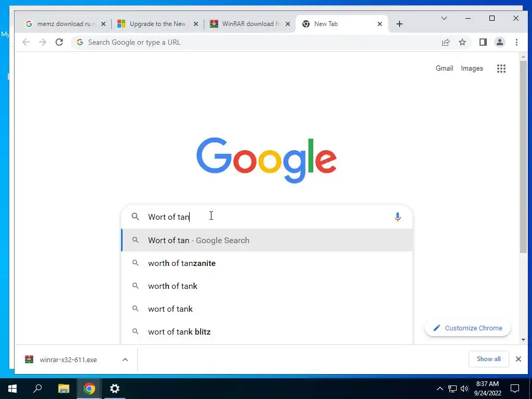Screen dimensions: 532x399
Task: Click the page vertical scrollbar thumb
Action: [523, 156]
